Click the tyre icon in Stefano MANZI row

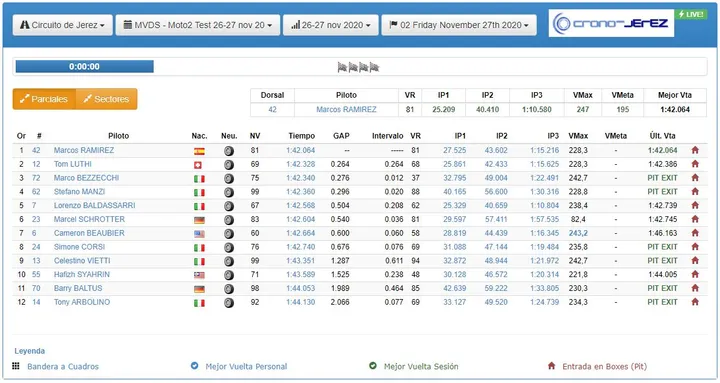[229, 192]
